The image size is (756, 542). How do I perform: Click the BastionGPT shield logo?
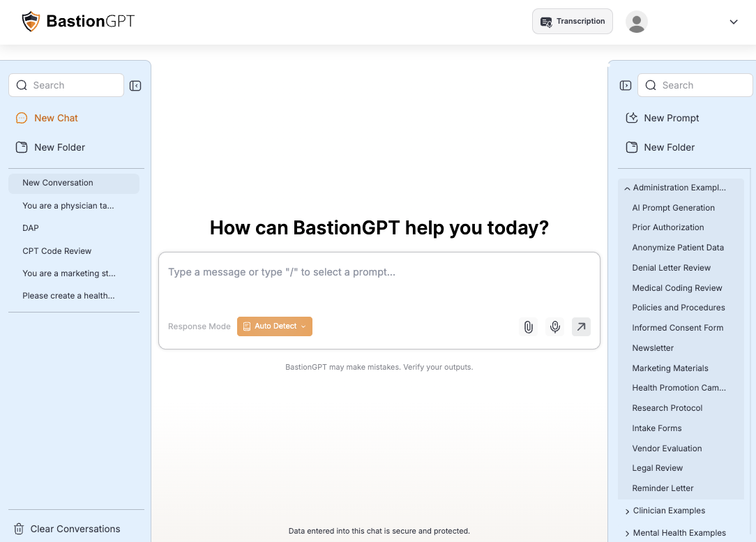click(31, 22)
